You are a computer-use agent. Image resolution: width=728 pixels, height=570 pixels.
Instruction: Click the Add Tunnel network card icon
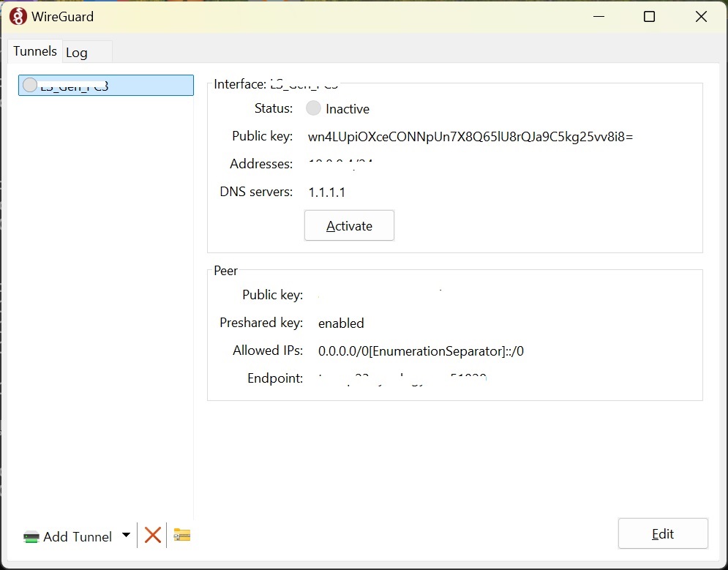pos(31,537)
